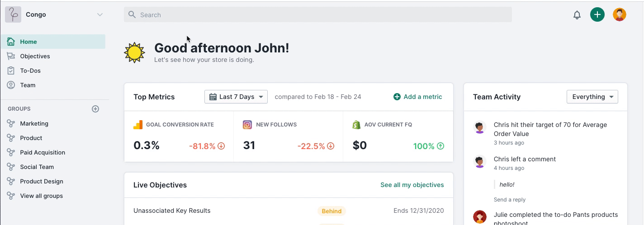Open the Last 7 Days date dropdown

[236, 97]
